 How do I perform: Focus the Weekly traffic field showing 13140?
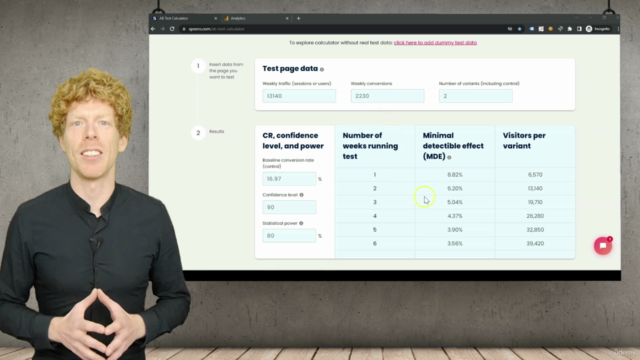299,96
